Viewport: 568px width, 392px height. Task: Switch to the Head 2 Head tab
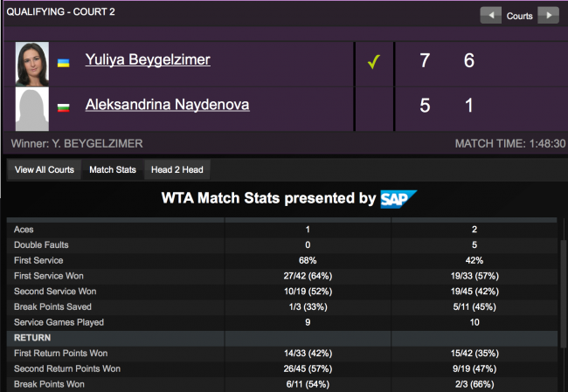(175, 169)
